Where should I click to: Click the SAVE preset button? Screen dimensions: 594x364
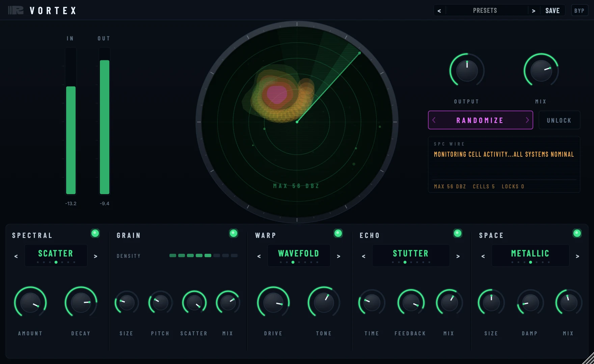(x=552, y=11)
